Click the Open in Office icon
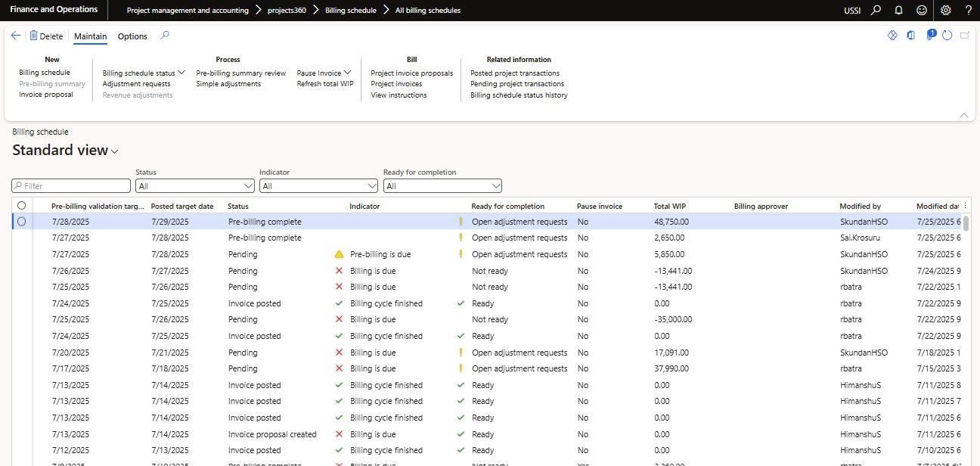980x466 pixels. click(911, 36)
